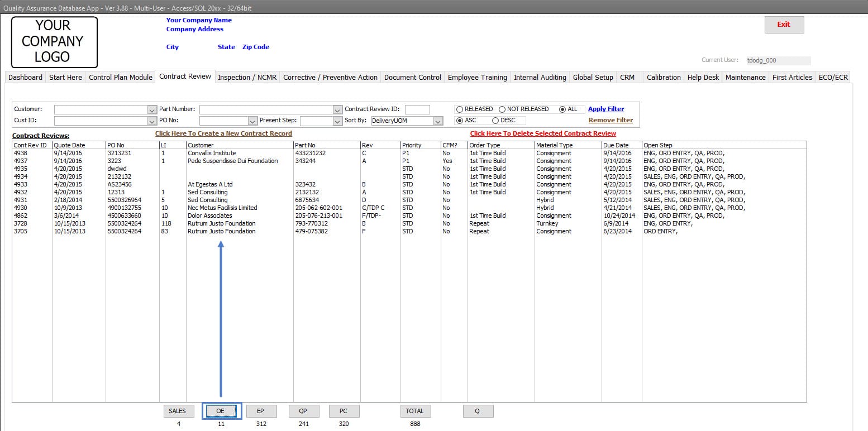This screenshot has width=868, height=431.
Task: Click PO No dwdwd cell
Action: pyautogui.click(x=117, y=169)
